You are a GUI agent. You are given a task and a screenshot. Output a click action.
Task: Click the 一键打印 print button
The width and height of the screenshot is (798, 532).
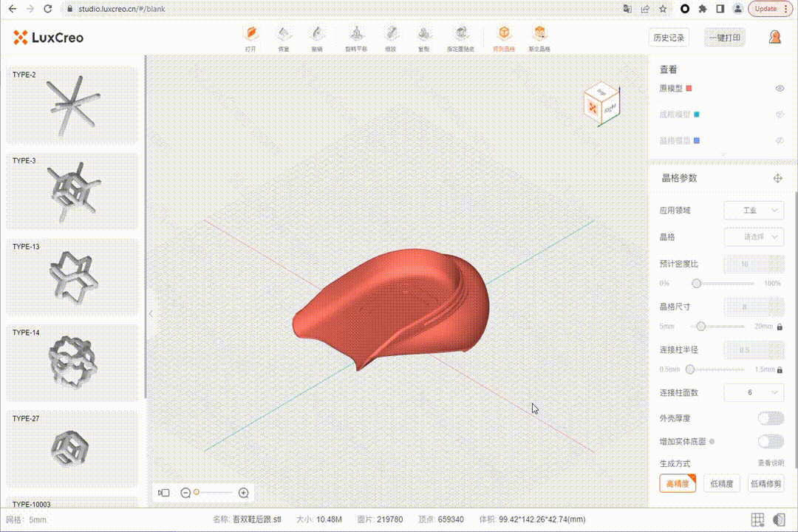pyautogui.click(x=725, y=38)
